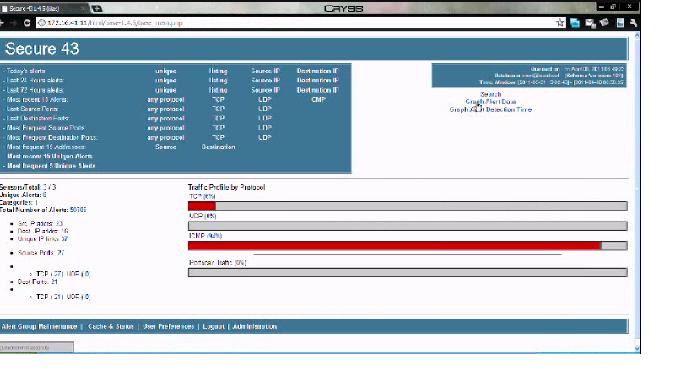The image size is (683, 384).
Task: Show most frequent Destination addresses
Action: tap(218, 147)
